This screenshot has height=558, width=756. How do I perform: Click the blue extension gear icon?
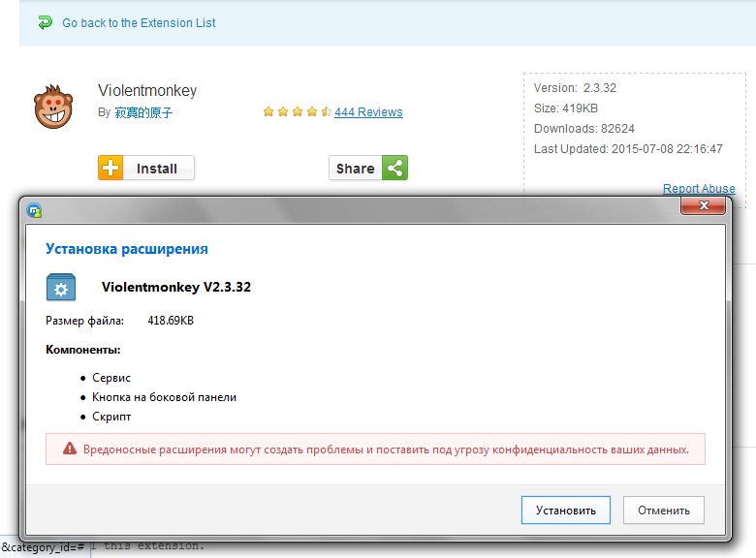pos(61,287)
